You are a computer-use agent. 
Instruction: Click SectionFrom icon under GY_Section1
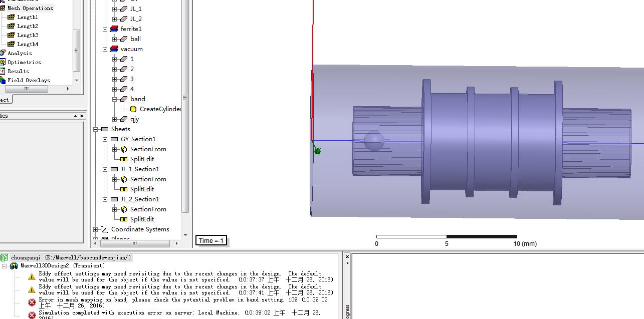(124, 149)
